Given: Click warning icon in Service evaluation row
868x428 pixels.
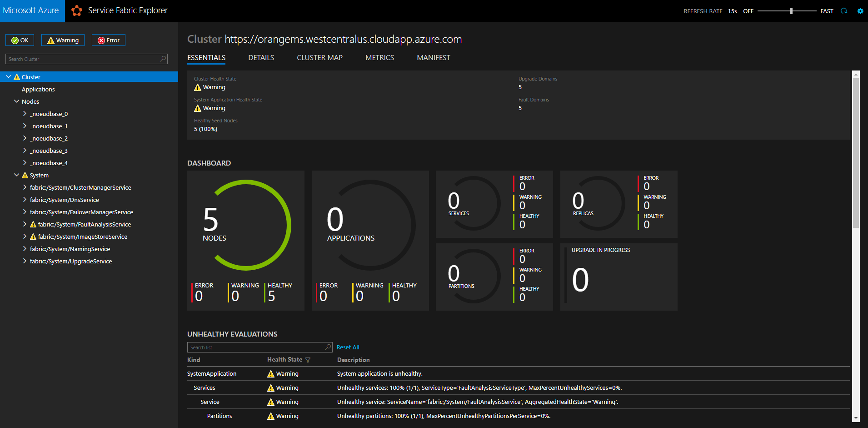Looking at the screenshot, I should click(x=271, y=402).
